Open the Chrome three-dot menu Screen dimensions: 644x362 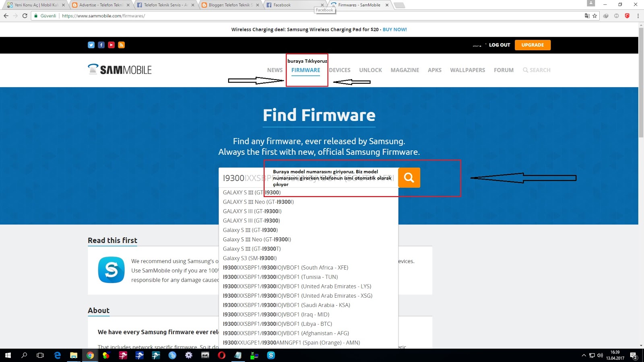638,16
